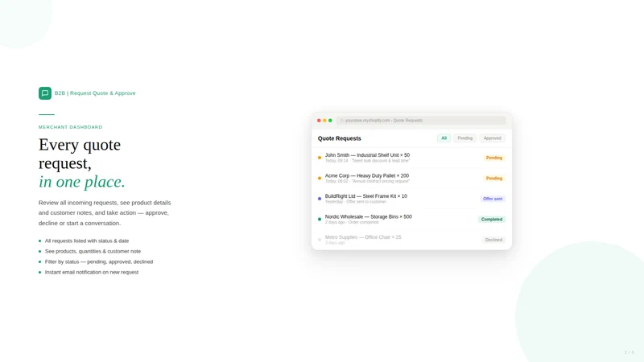644x362 pixels.
Task: Click the B2B Request Quote & Approve label
Action: [x=95, y=93]
